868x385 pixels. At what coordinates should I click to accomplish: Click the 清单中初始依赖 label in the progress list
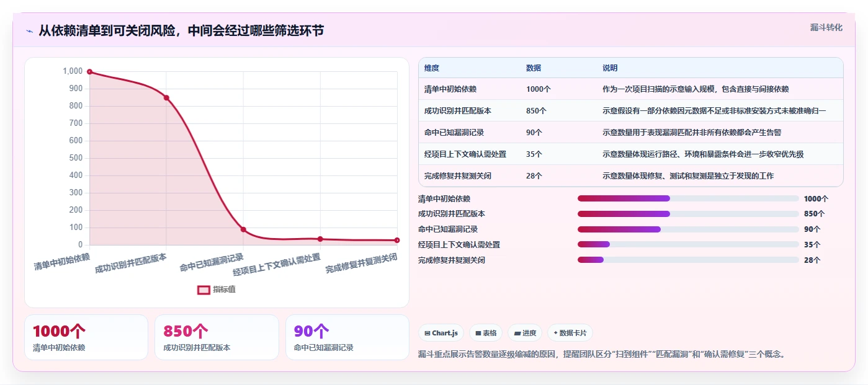click(x=444, y=199)
